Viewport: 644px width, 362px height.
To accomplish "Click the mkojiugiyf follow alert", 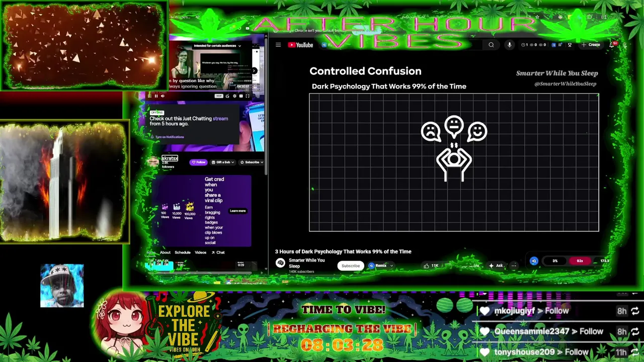I will [531, 311].
